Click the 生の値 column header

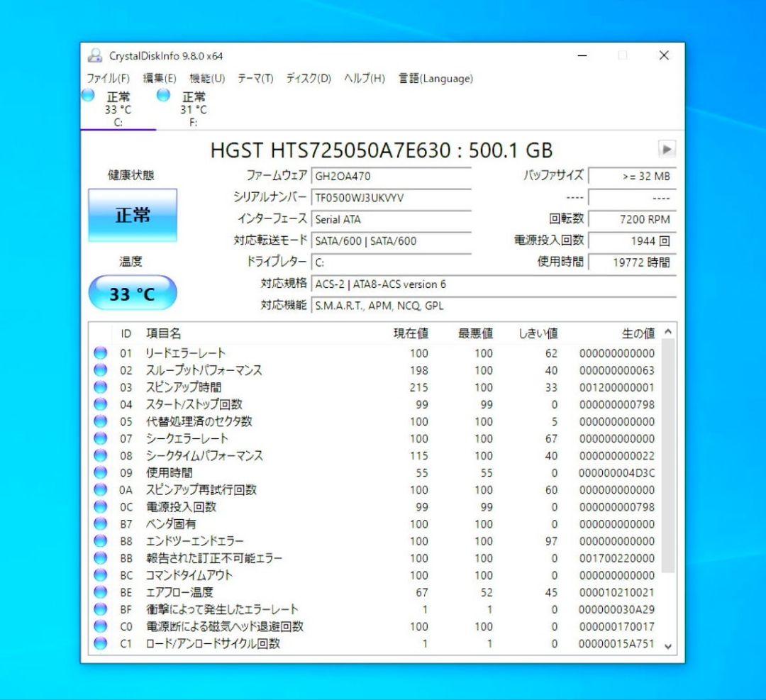tap(638, 333)
